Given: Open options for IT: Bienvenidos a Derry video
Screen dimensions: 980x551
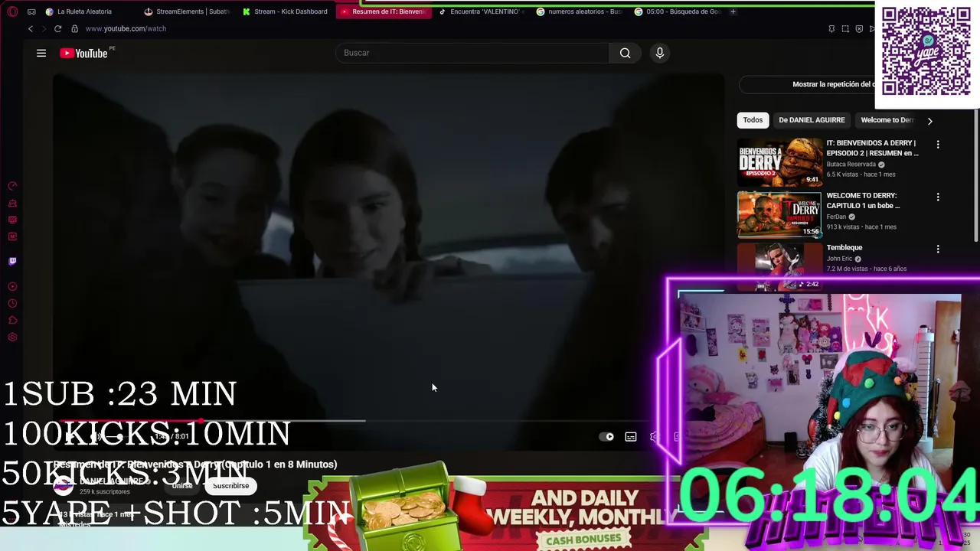Looking at the screenshot, I should coord(938,145).
